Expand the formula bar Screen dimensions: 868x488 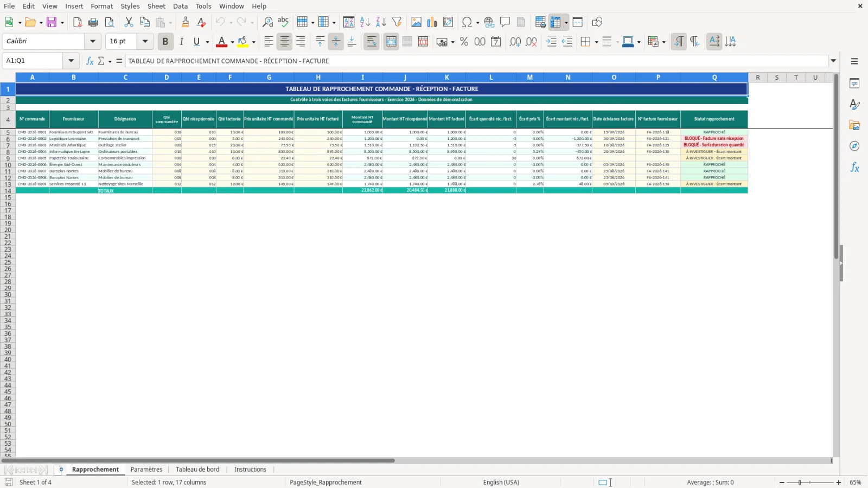click(x=834, y=61)
